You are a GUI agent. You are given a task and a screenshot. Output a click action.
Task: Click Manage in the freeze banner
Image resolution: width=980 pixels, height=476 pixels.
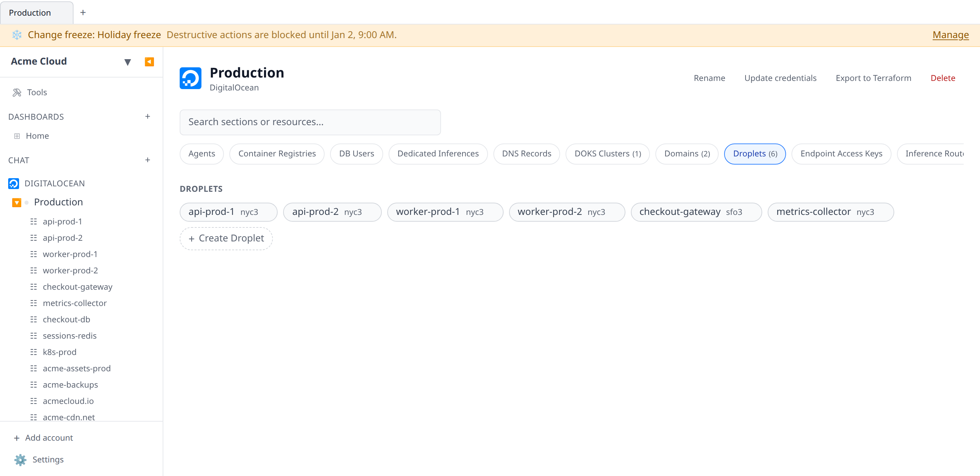(950, 35)
